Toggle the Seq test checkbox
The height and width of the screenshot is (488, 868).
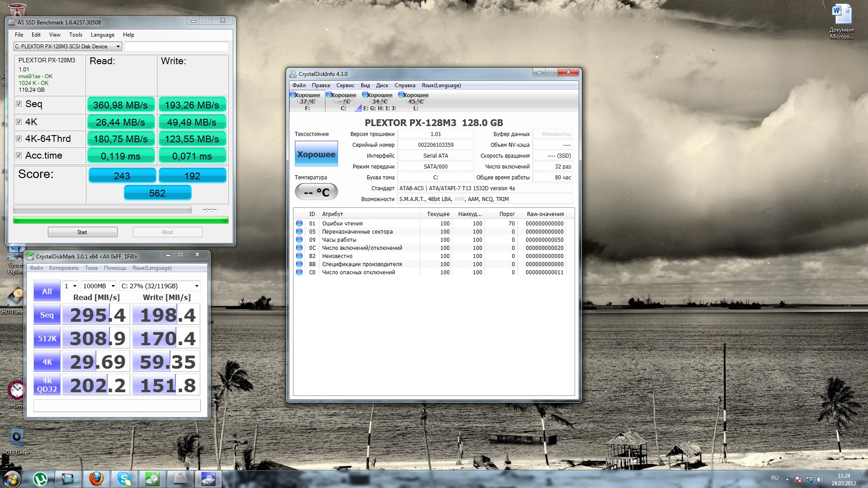(19, 104)
